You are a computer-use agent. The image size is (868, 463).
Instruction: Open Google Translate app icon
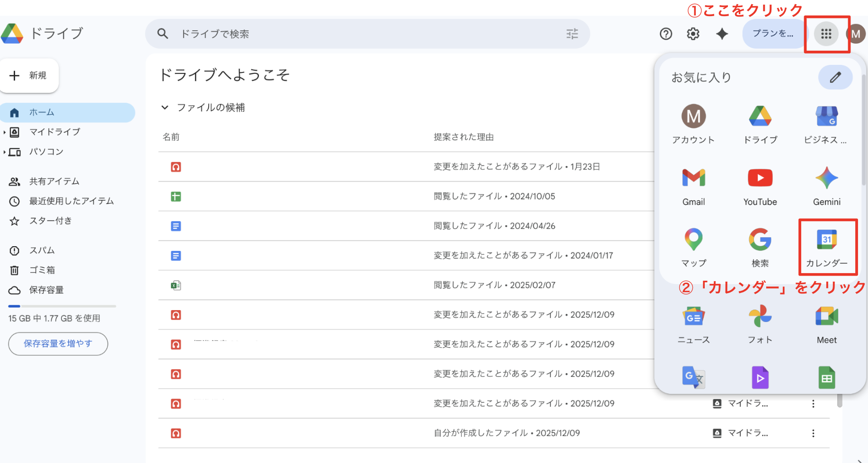(x=693, y=377)
